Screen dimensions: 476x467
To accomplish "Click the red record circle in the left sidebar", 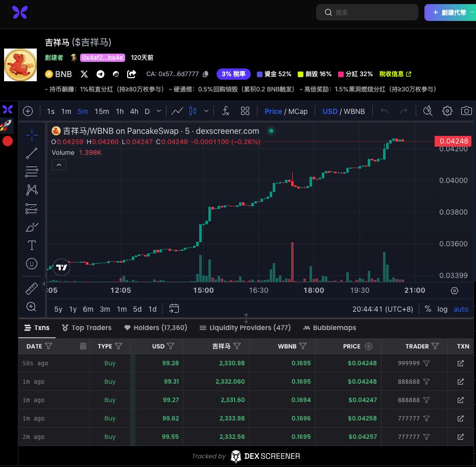I will pos(8,141).
